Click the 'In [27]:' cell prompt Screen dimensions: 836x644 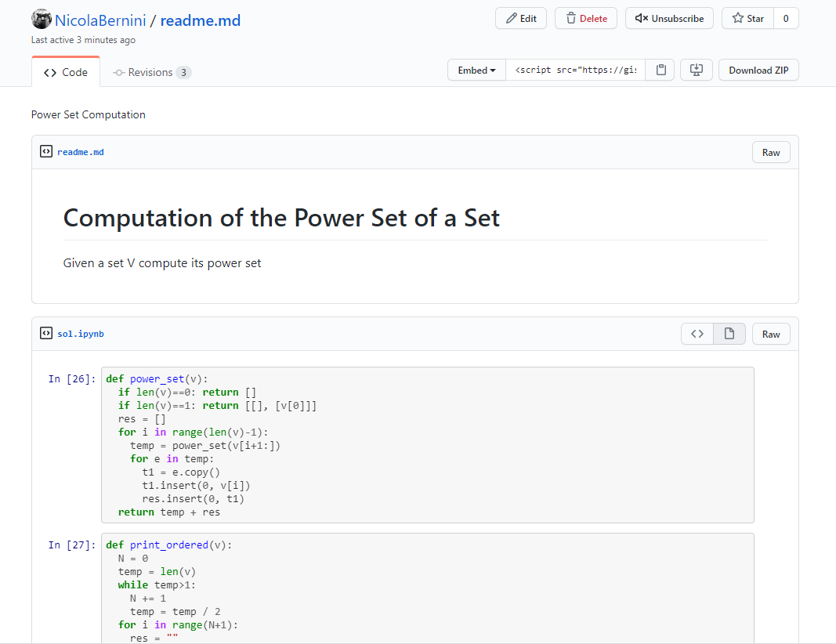(72, 545)
